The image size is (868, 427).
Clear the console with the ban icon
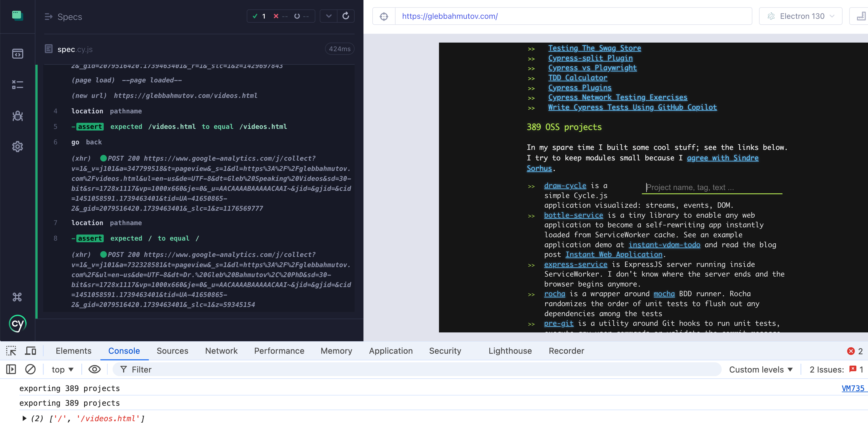(30, 369)
